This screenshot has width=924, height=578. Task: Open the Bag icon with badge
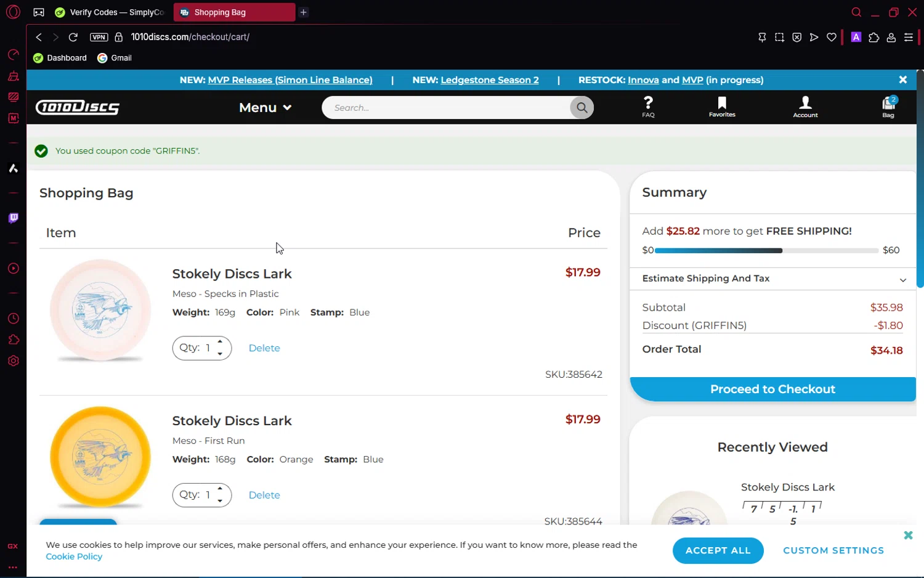coord(888,107)
